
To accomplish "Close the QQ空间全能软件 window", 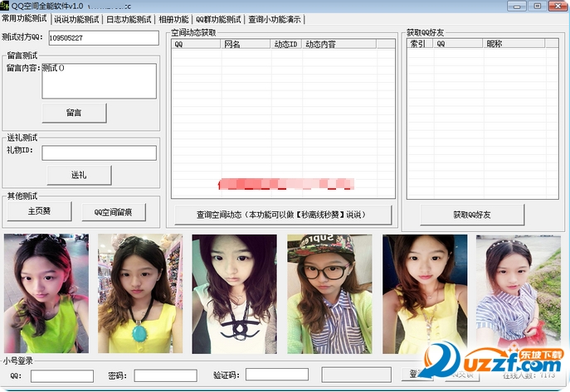I will point(558,6).
